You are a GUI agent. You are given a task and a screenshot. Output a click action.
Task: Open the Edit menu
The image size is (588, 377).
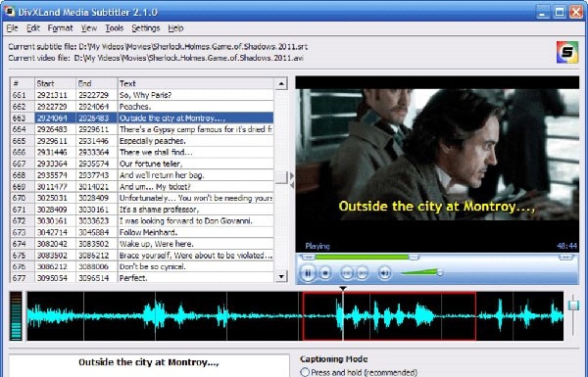(x=33, y=28)
